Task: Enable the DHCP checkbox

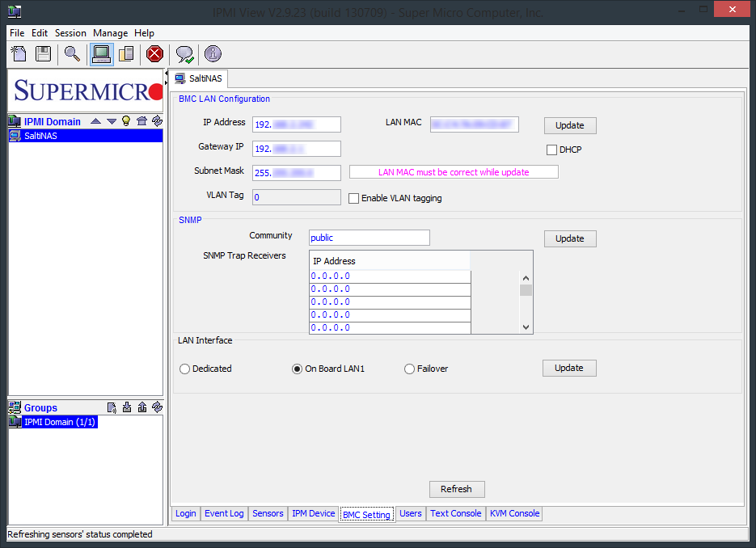Action: pos(551,150)
